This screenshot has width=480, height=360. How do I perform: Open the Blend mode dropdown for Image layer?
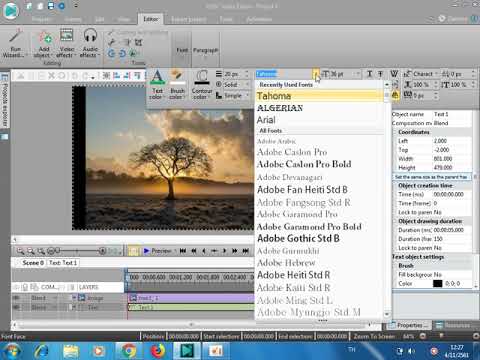click(x=55, y=298)
